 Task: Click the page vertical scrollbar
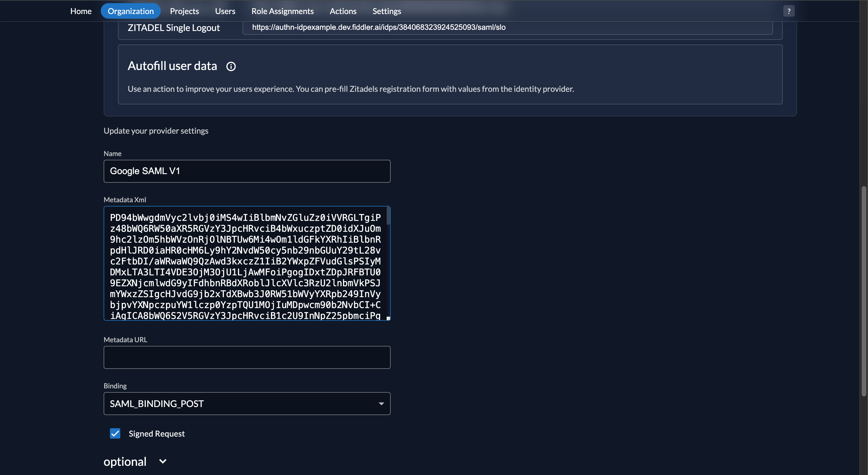pyautogui.click(x=864, y=291)
